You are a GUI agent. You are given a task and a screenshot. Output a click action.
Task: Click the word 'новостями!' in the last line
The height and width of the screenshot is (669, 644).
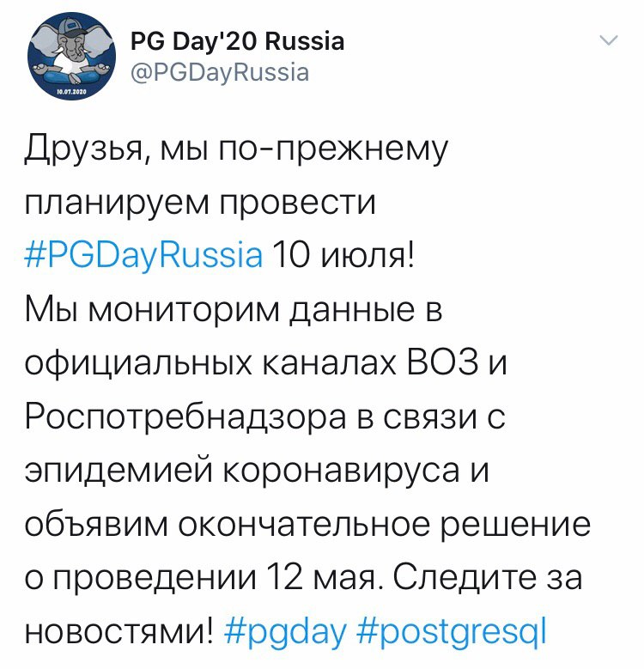[118, 633]
